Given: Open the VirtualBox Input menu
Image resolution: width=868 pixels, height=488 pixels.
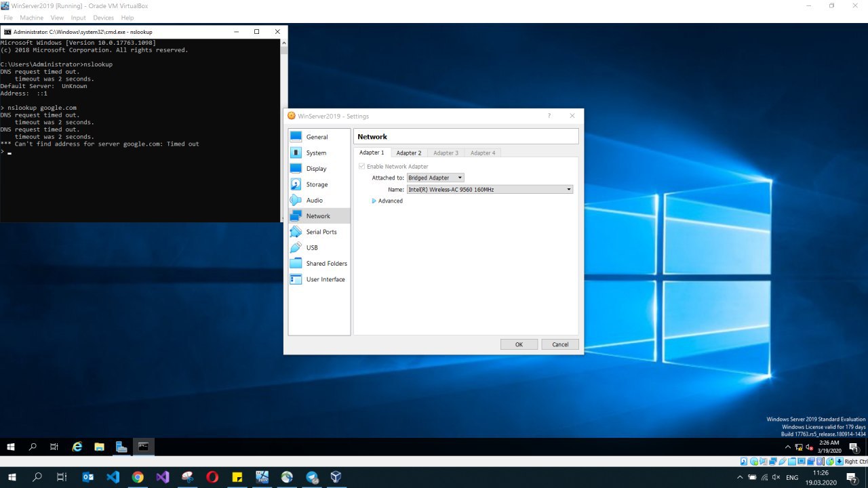Looking at the screenshot, I should click(78, 18).
